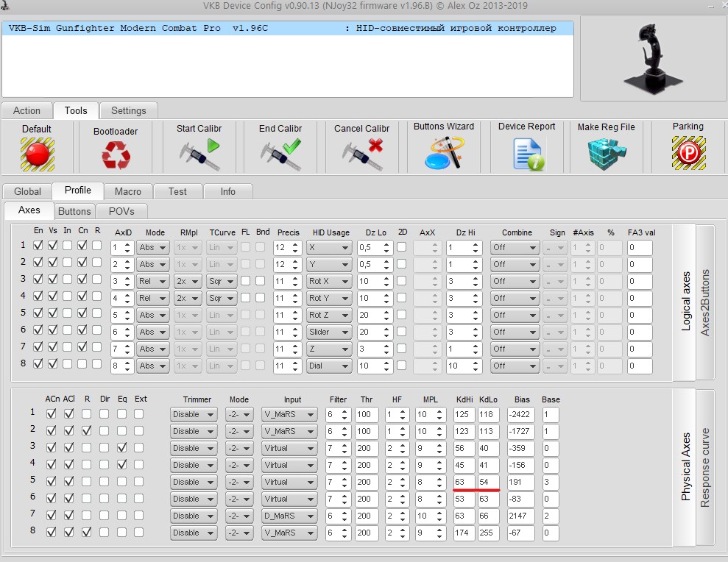Switch to the Action tab
The height and width of the screenshot is (562, 728).
(x=27, y=110)
